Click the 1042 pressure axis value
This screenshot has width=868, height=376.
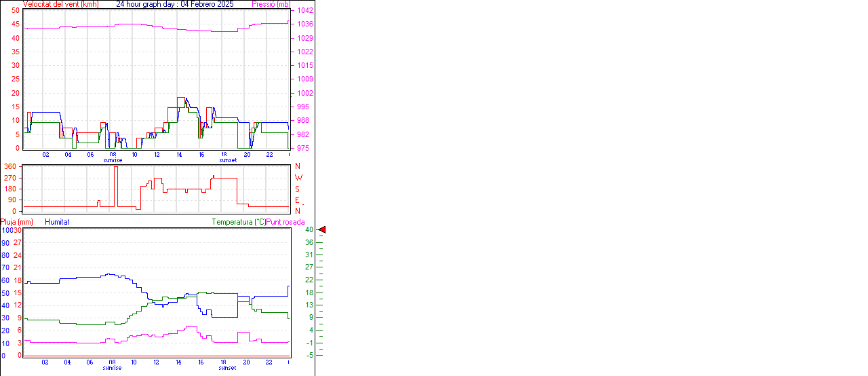[304, 10]
